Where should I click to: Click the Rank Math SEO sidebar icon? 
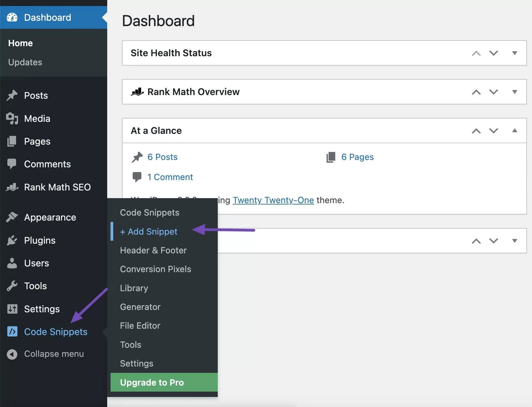(x=12, y=187)
